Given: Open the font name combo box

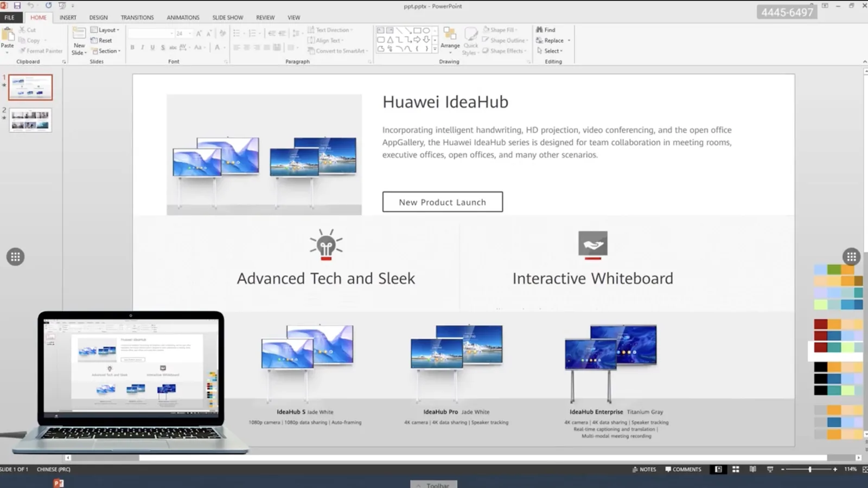Looking at the screenshot, I should pos(151,34).
